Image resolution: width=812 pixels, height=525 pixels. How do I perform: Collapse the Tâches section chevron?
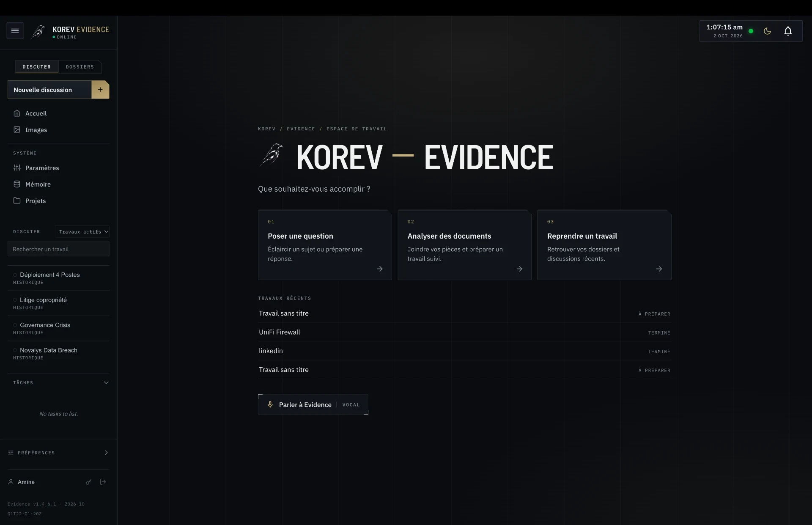pos(106,382)
